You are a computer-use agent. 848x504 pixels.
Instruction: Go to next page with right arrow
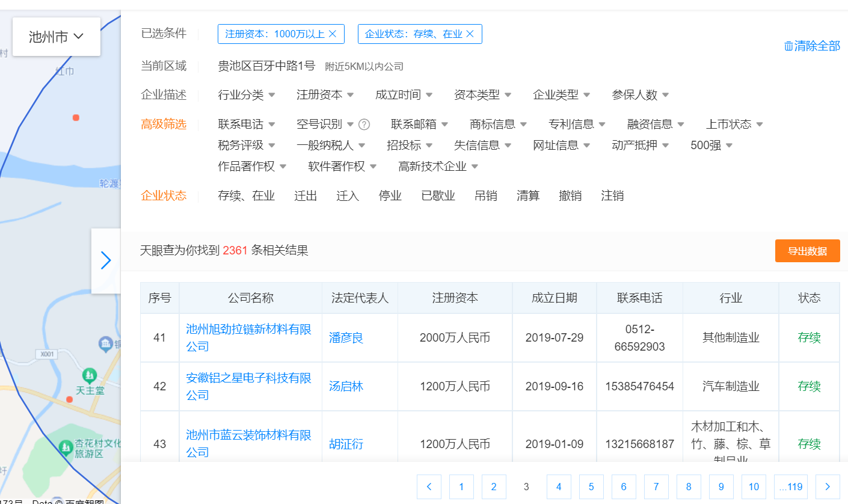828,487
